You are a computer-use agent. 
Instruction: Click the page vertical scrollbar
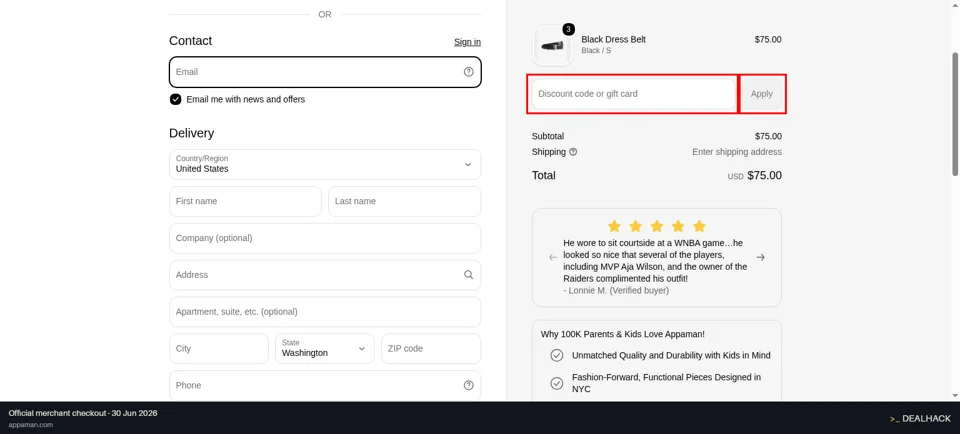pos(955,113)
